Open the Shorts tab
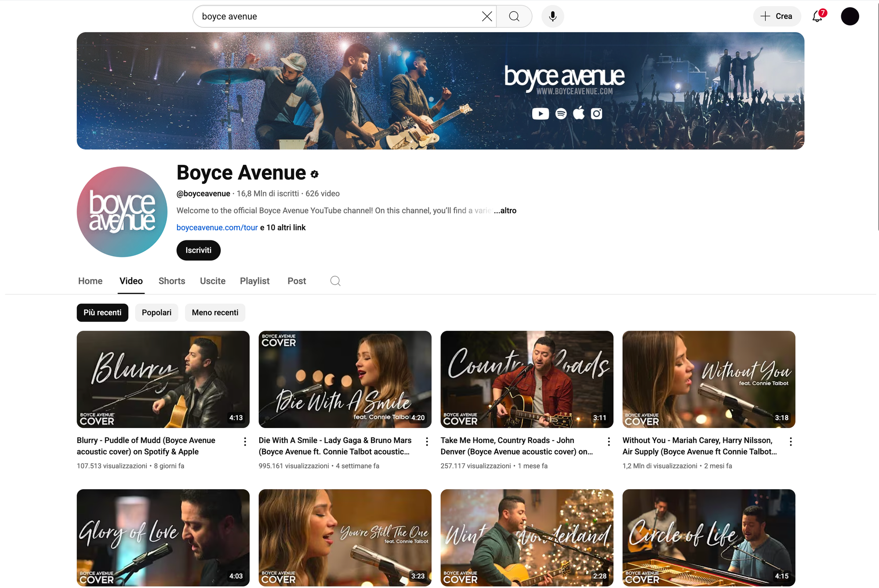Image resolution: width=879 pixels, height=588 pixels. [x=172, y=281]
